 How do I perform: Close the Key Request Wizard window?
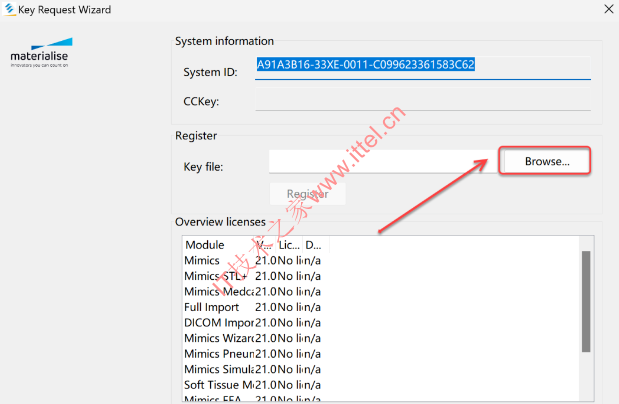(x=609, y=9)
